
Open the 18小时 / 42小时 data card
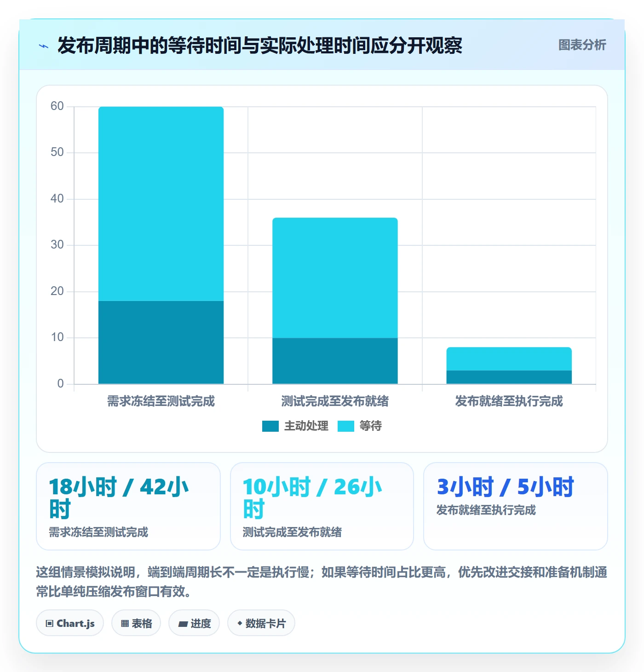point(128,506)
